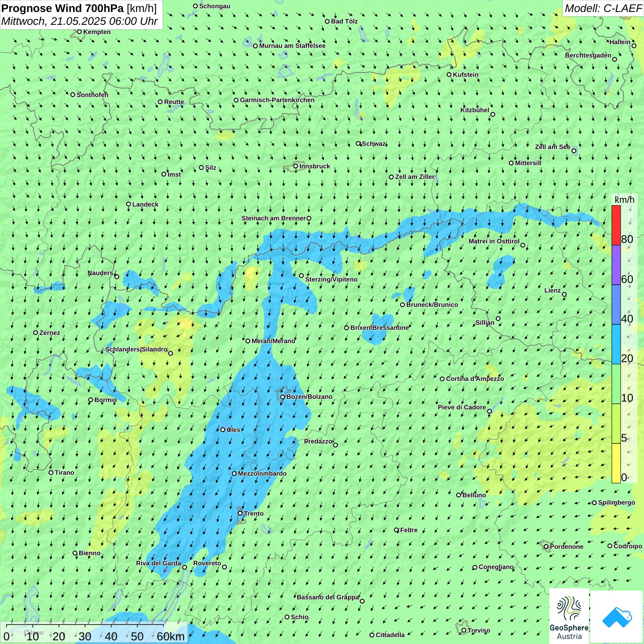
Task: Select the red legend swatch above 80
Action: coord(616,225)
